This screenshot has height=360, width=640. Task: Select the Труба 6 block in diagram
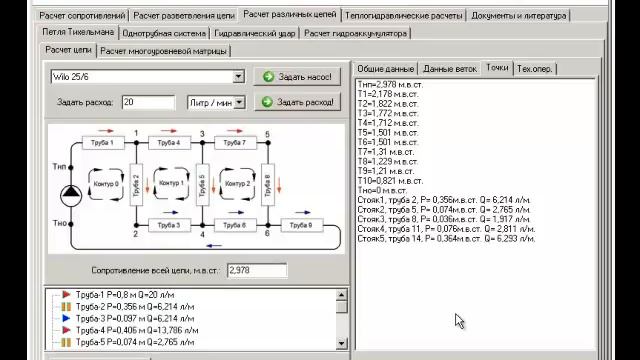[x=235, y=225]
